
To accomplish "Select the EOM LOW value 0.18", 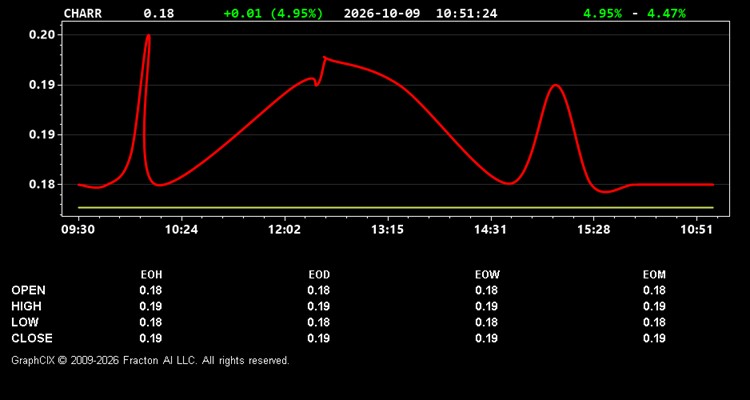I will 654,322.
